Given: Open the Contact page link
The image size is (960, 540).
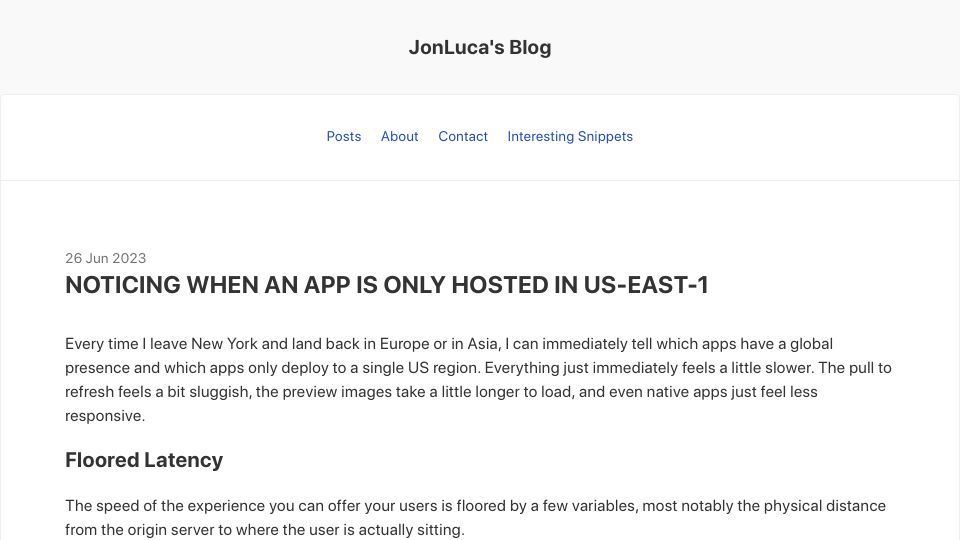Looking at the screenshot, I should [x=463, y=137].
